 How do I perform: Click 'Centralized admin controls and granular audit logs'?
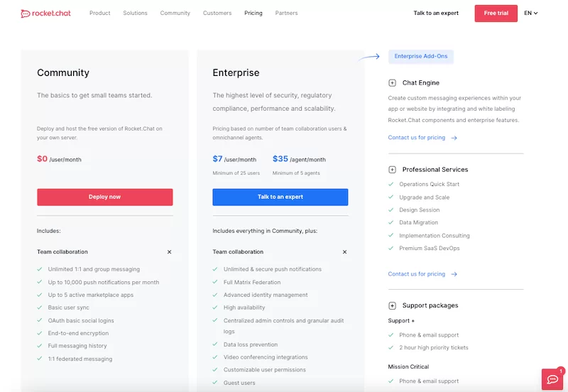point(283,326)
